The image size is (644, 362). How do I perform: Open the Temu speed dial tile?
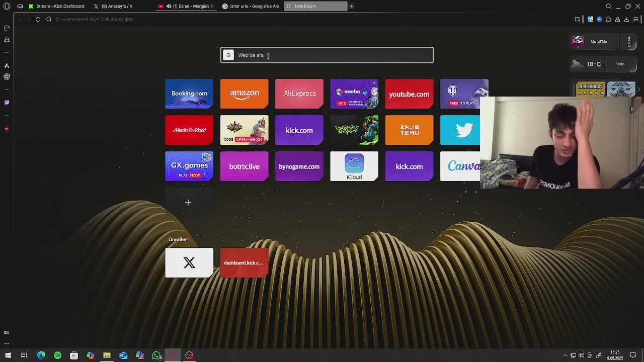[409, 130]
